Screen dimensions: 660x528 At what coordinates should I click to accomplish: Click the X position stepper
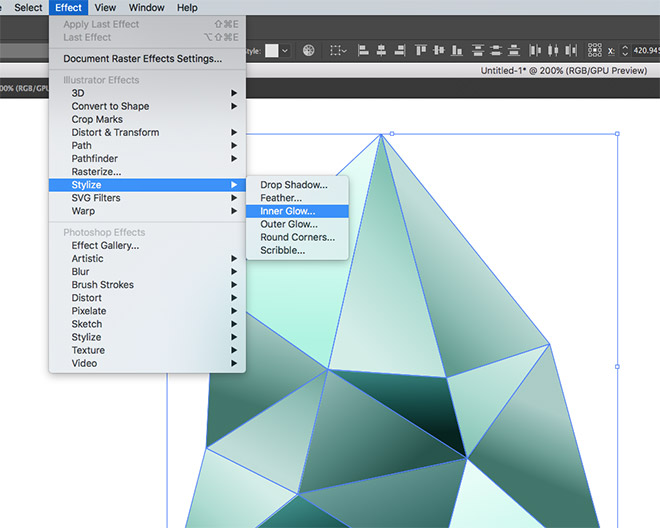tap(626, 49)
